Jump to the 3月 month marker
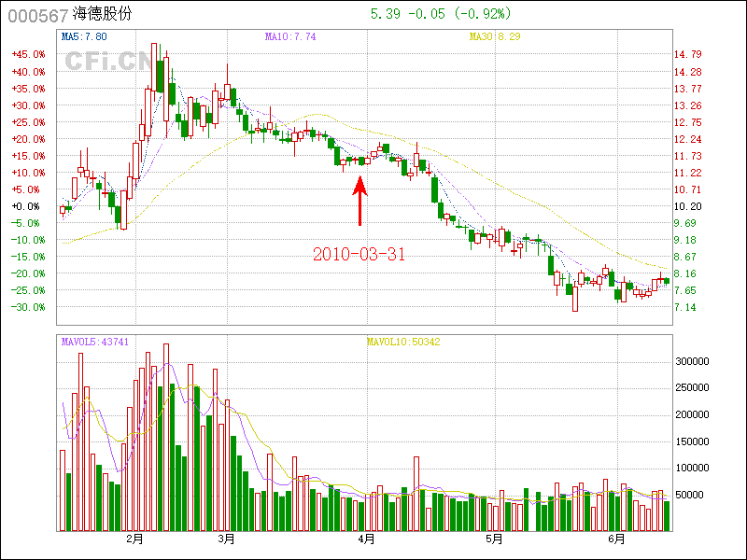 tap(226, 539)
